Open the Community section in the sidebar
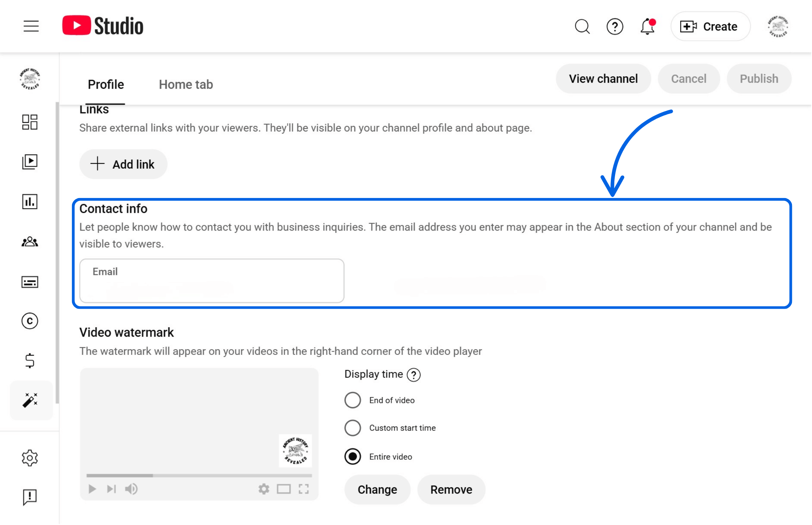 (x=30, y=242)
